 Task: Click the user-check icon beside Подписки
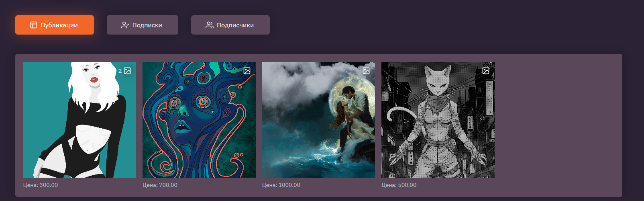click(x=125, y=25)
